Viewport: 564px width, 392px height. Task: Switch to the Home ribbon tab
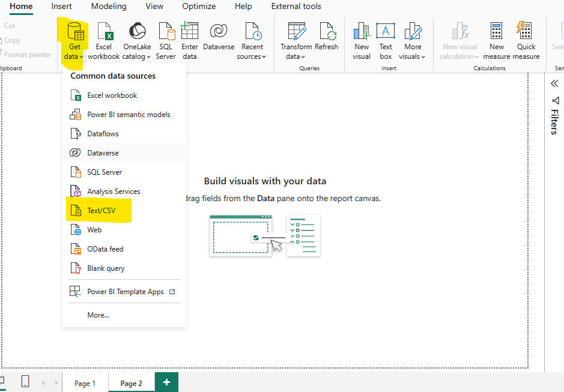pyautogui.click(x=21, y=7)
